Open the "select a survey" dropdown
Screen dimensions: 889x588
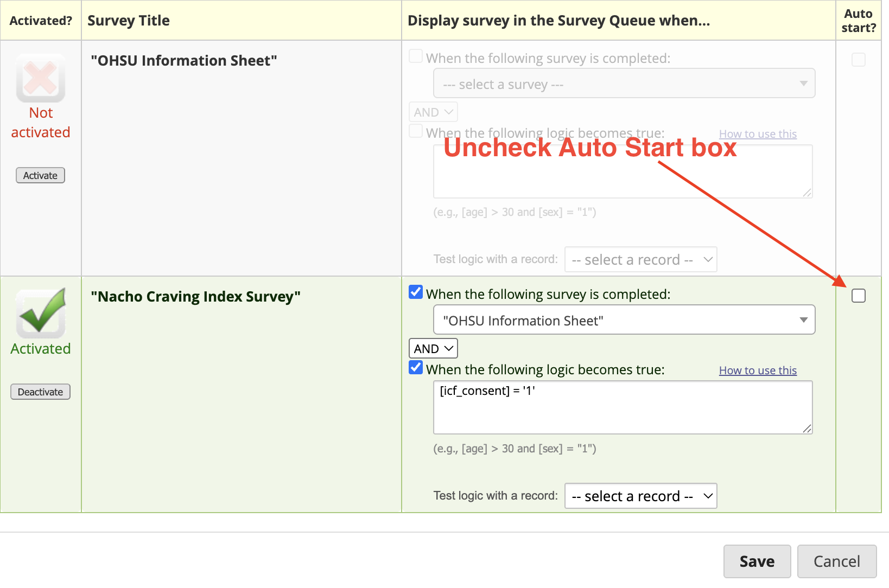(624, 84)
